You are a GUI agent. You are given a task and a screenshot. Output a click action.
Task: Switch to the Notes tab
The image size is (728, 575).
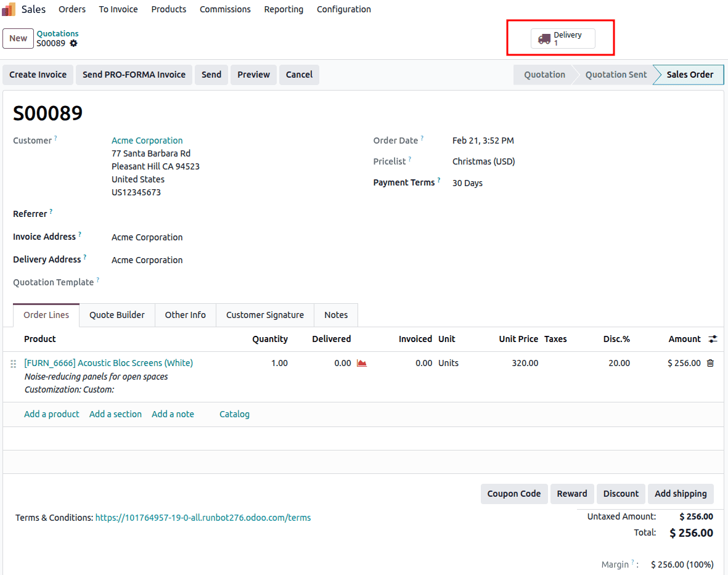[336, 315]
